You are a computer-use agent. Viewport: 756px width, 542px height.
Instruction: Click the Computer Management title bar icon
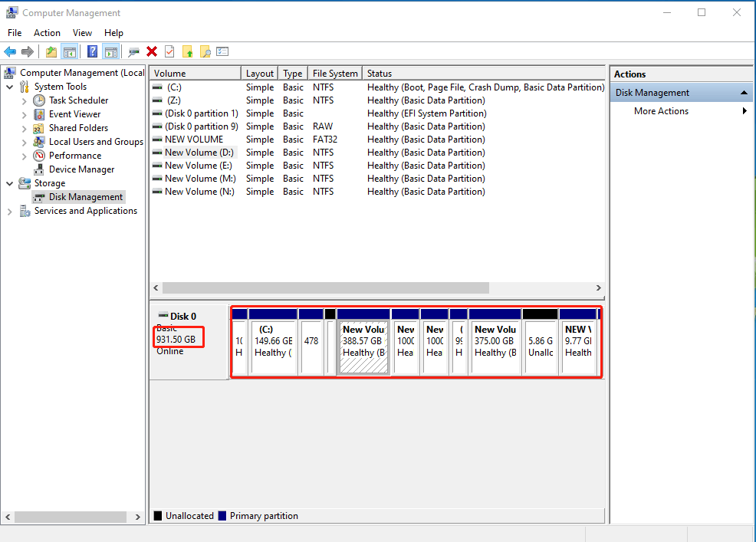click(x=12, y=12)
